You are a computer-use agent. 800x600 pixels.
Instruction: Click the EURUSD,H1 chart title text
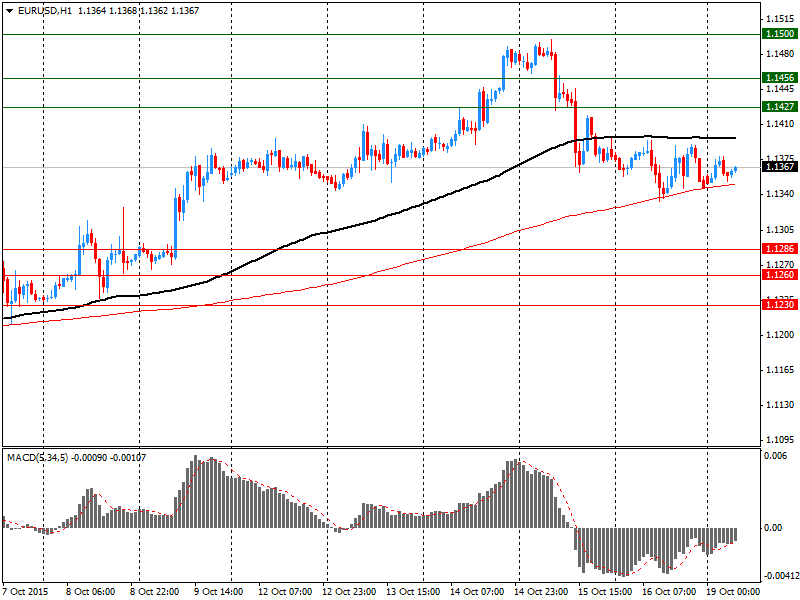coord(45,11)
